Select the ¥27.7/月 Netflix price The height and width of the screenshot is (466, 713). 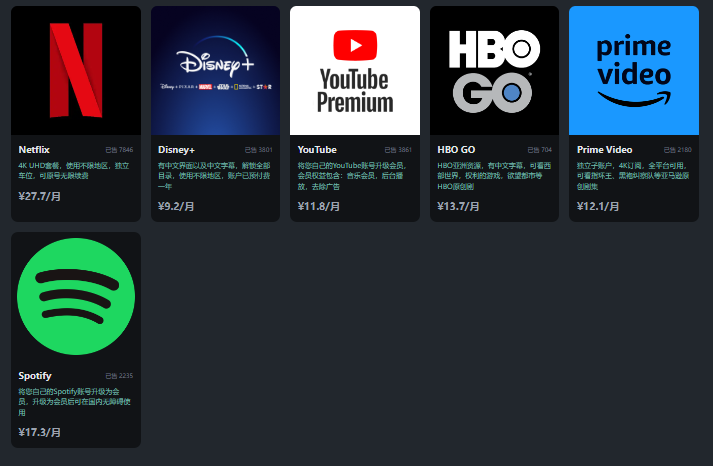40,196
